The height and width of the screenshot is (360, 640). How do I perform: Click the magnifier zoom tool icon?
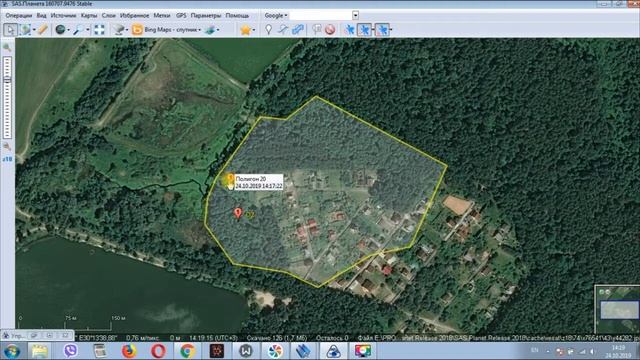click(x=78, y=29)
